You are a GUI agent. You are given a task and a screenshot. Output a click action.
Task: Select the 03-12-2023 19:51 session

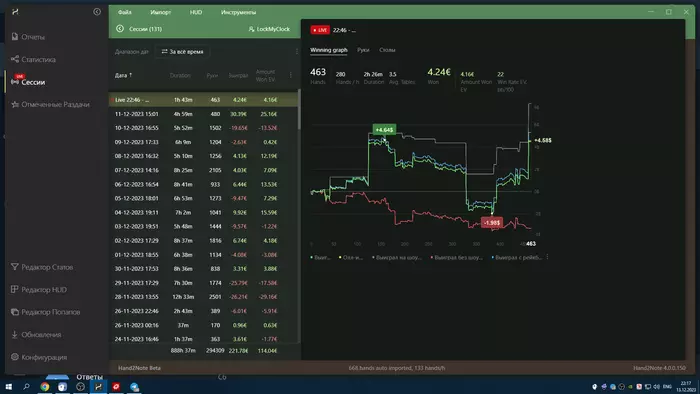click(x=203, y=226)
